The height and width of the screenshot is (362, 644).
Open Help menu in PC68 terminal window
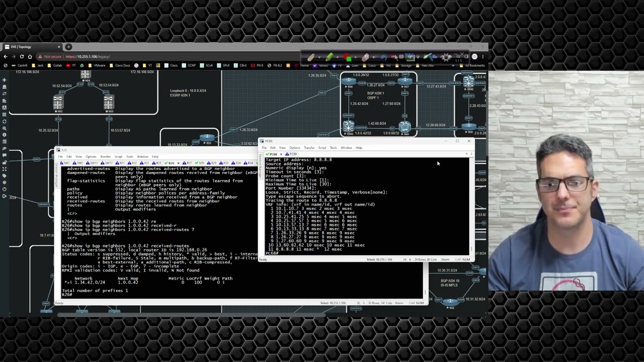point(359,148)
